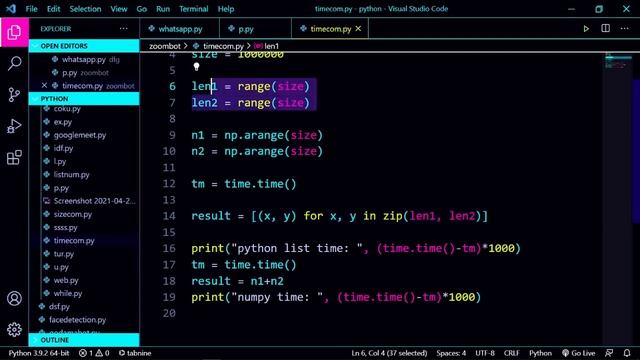Open Run and Debug view icon
The width and height of the screenshot is (640, 360).
point(14,126)
